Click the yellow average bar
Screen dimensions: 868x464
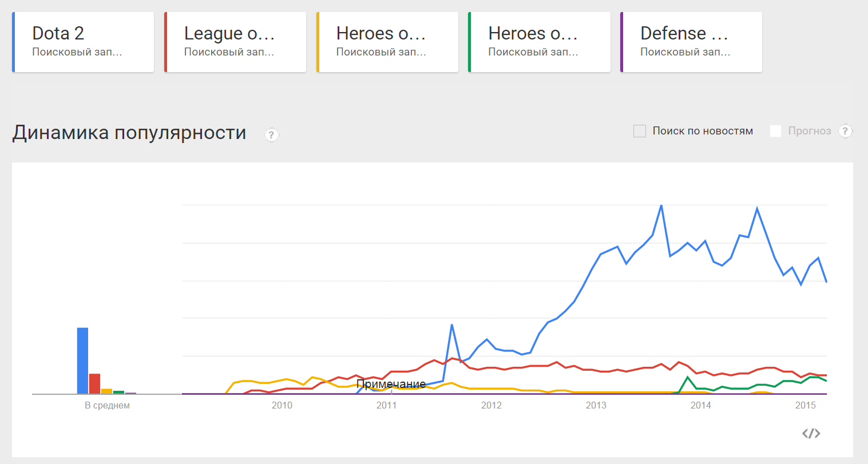[106, 391]
